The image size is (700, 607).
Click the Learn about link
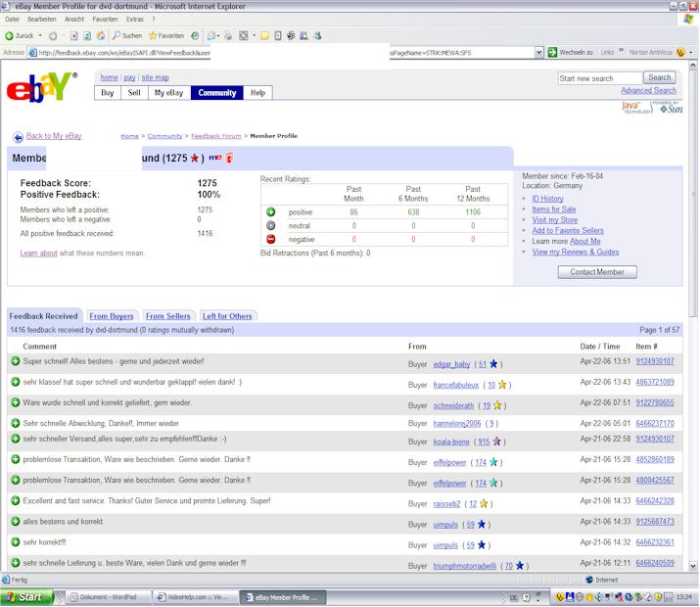pos(39,253)
